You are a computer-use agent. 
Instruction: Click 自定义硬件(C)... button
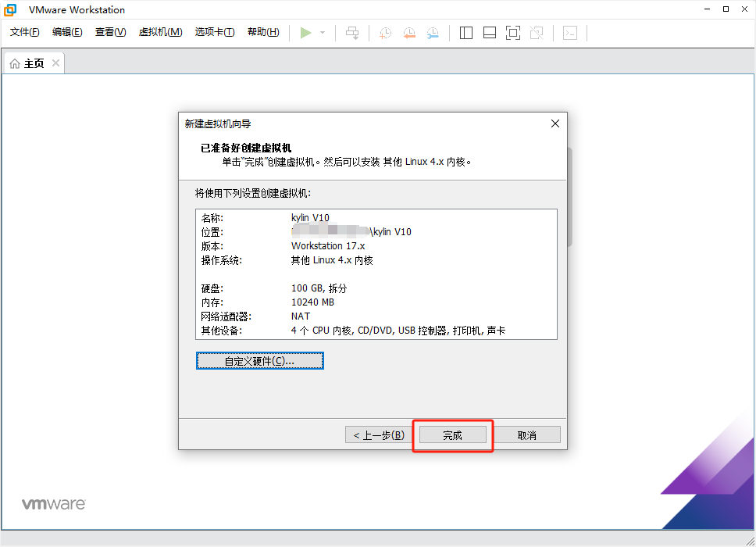coord(260,361)
